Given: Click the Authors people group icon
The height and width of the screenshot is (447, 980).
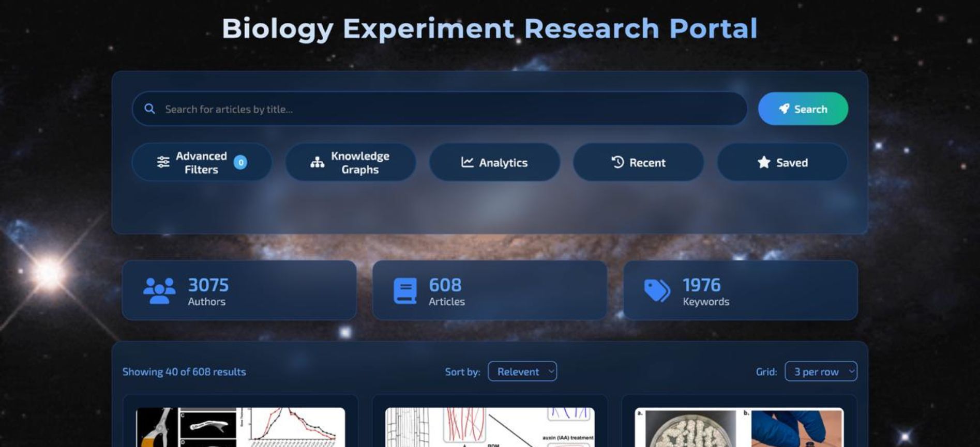Looking at the screenshot, I should [159, 290].
